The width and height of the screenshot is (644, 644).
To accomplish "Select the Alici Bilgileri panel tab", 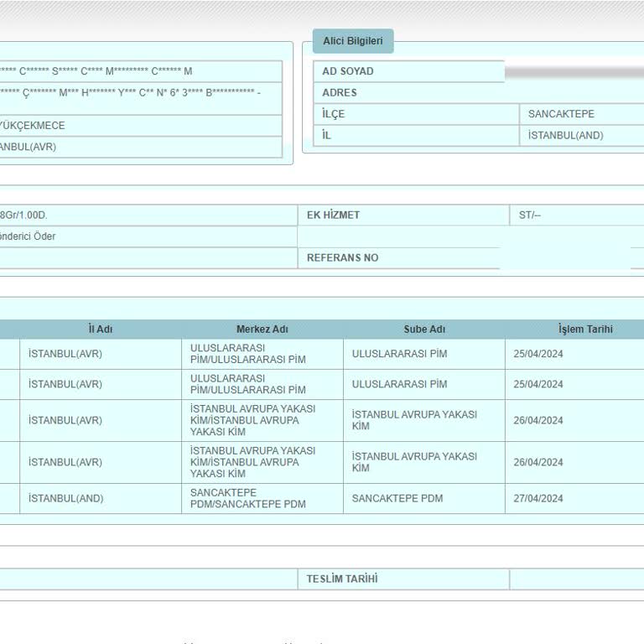I will 352,41.
